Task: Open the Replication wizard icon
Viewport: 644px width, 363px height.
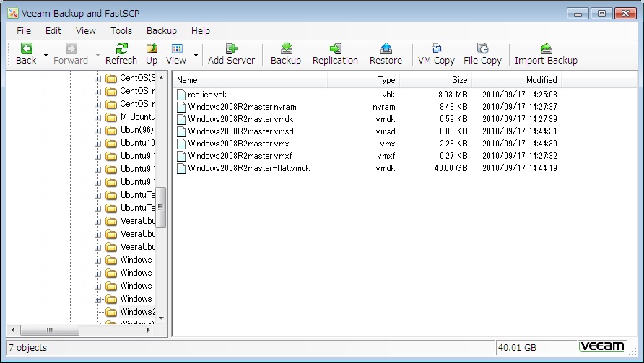Action: 335,48
